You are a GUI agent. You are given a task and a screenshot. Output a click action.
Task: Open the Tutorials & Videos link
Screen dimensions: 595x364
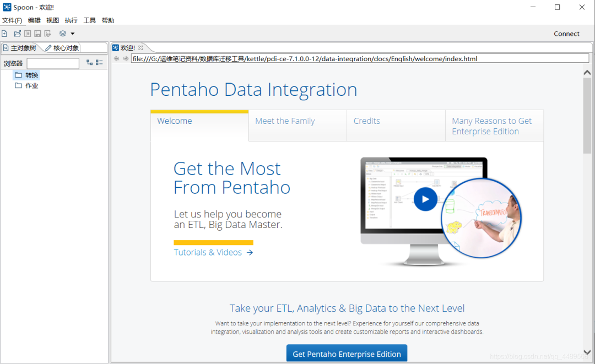point(213,253)
